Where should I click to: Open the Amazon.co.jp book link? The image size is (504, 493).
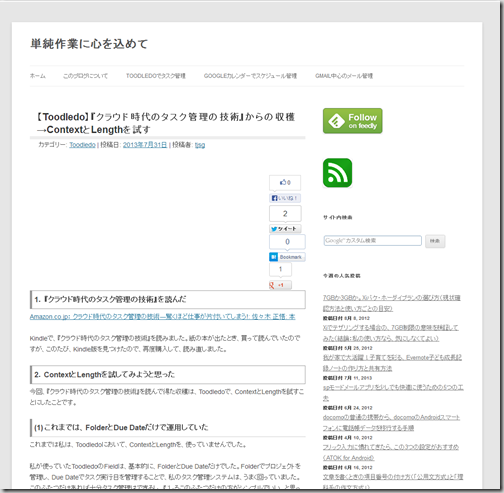162,317
